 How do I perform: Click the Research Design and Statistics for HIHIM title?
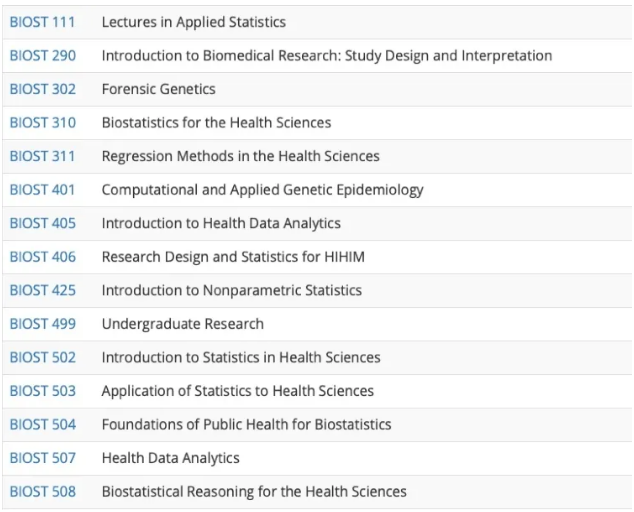pyautogui.click(x=233, y=257)
